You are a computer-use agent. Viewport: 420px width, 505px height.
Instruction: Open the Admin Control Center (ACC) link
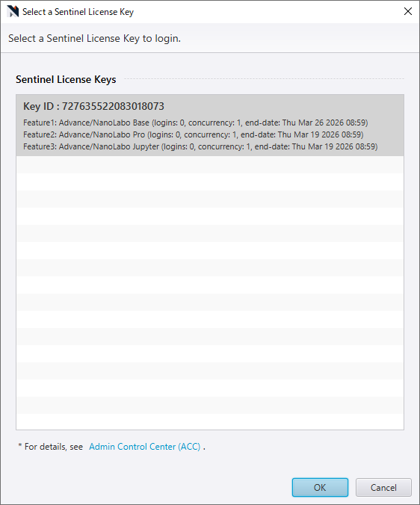(x=145, y=447)
